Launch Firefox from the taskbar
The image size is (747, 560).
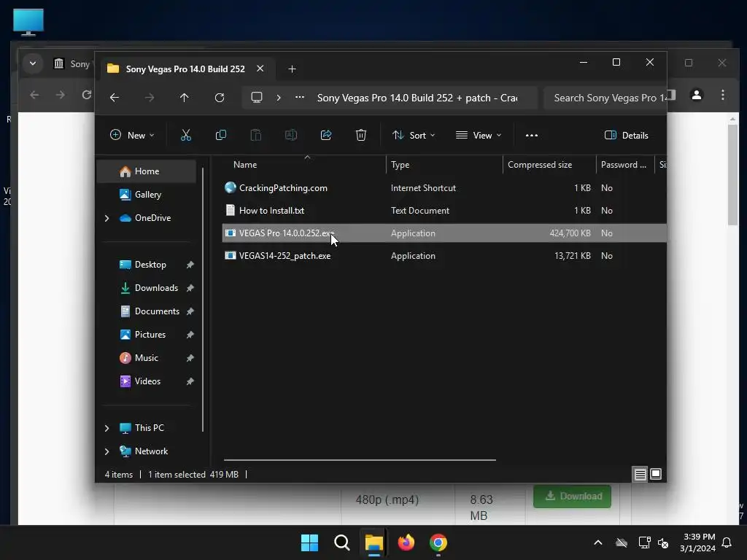click(406, 542)
